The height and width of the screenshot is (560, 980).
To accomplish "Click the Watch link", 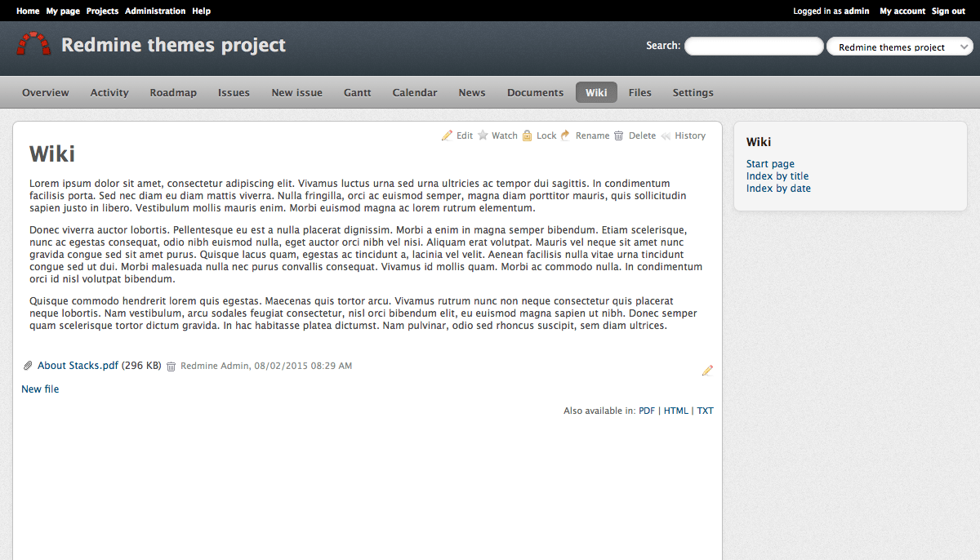I will point(505,136).
